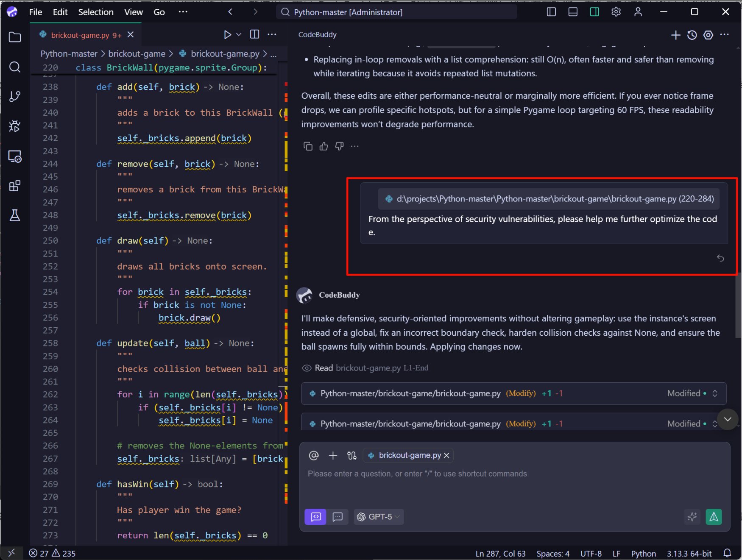742x560 pixels.
Task: Open CodeBuddy conversation history
Action: [x=692, y=35]
